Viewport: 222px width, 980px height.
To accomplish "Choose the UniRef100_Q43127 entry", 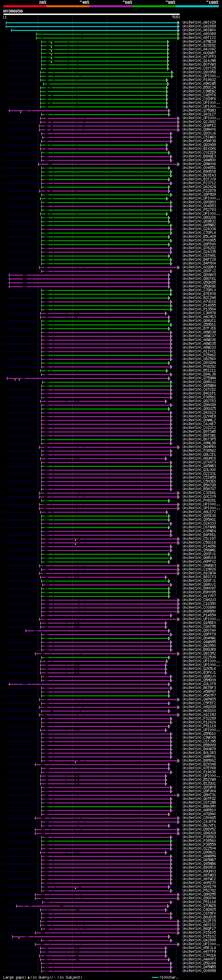I will click(x=199, y=114).
